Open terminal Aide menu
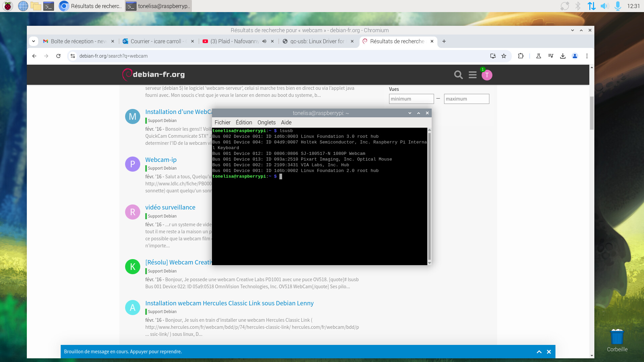Viewport: 644px width, 362px height. point(286,122)
